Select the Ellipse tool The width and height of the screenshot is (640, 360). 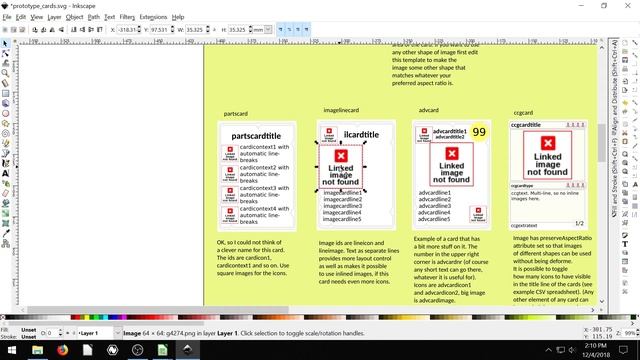pos(5,113)
